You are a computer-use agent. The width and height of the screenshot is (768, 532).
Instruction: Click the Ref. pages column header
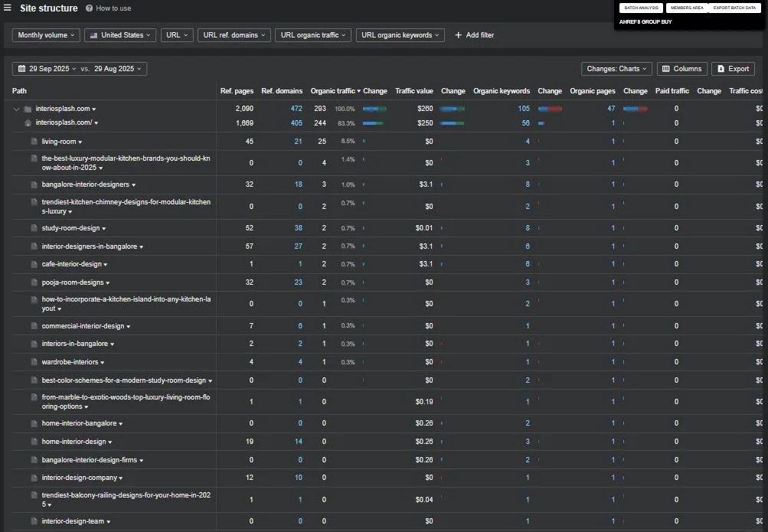tap(237, 91)
